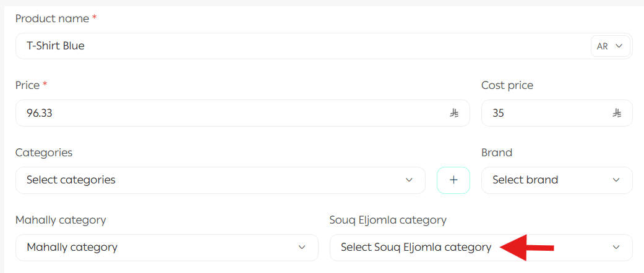Click the Souq Eljomla category label
The height and width of the screenshot is (273, 644).
(388, 220)
